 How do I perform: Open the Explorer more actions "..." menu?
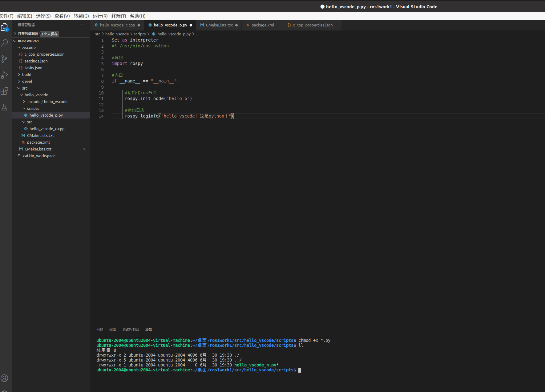82,25
